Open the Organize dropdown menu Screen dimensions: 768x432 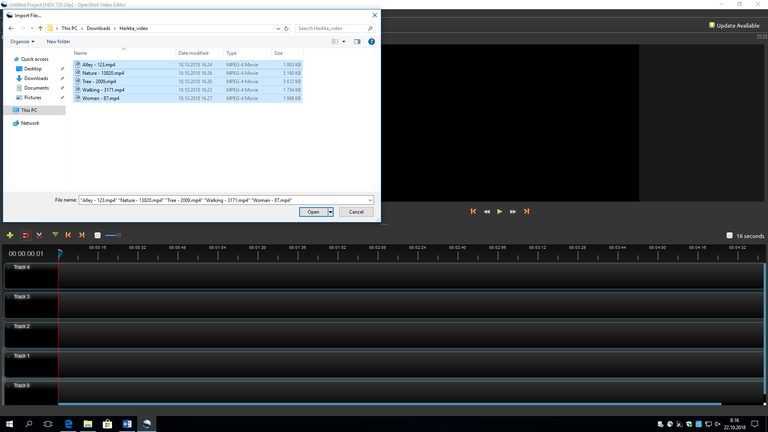click(x=22, y=42)
